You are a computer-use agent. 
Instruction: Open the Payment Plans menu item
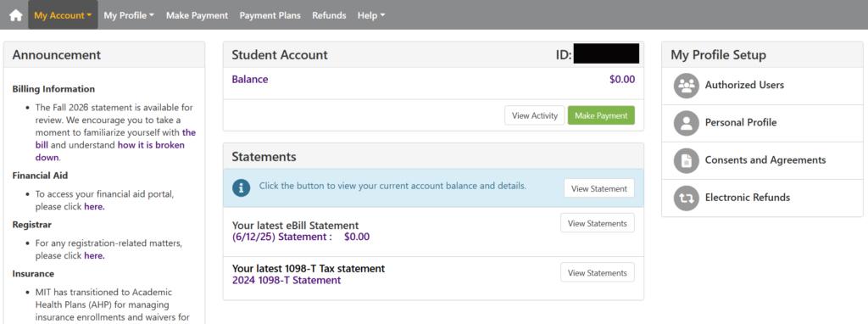click(270, 15)
